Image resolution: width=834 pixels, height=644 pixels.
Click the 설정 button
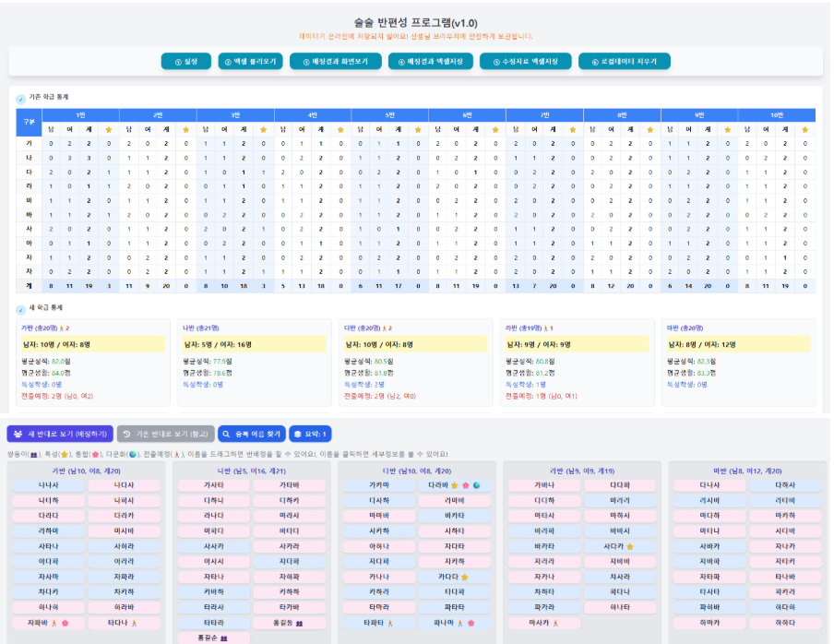185,62
